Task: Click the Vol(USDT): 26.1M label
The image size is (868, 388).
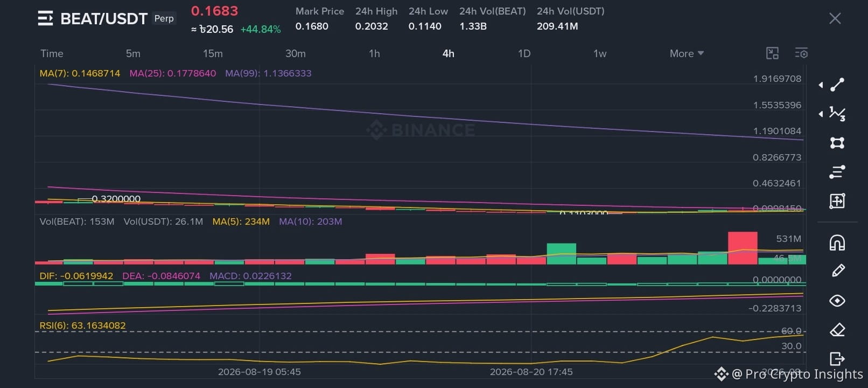Action: (163, 221)
